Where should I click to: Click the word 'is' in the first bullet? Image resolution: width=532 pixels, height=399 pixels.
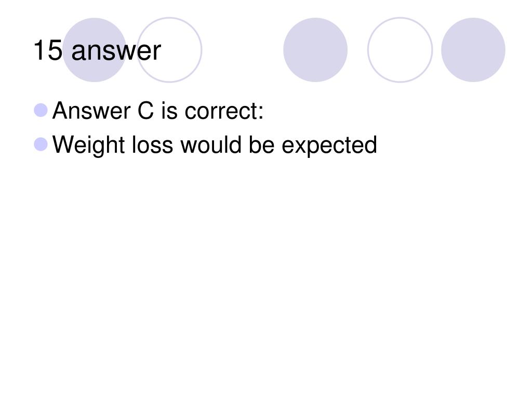[169, 111]
